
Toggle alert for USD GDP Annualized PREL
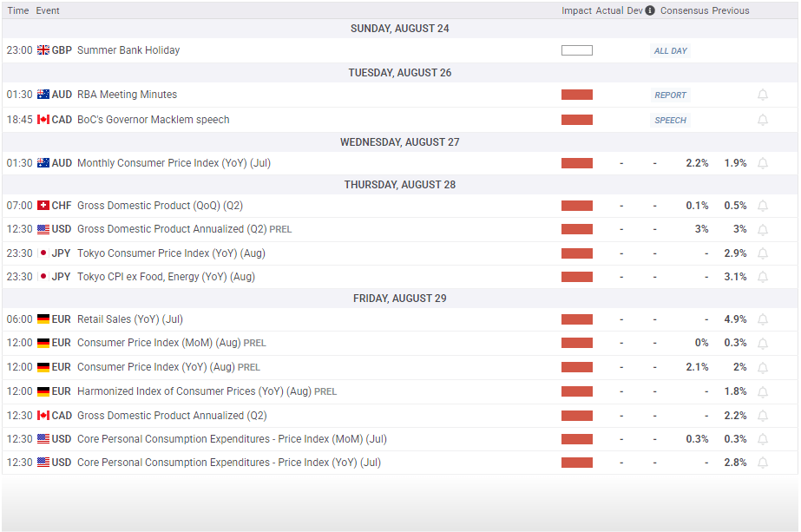click(x=763, y=229)
